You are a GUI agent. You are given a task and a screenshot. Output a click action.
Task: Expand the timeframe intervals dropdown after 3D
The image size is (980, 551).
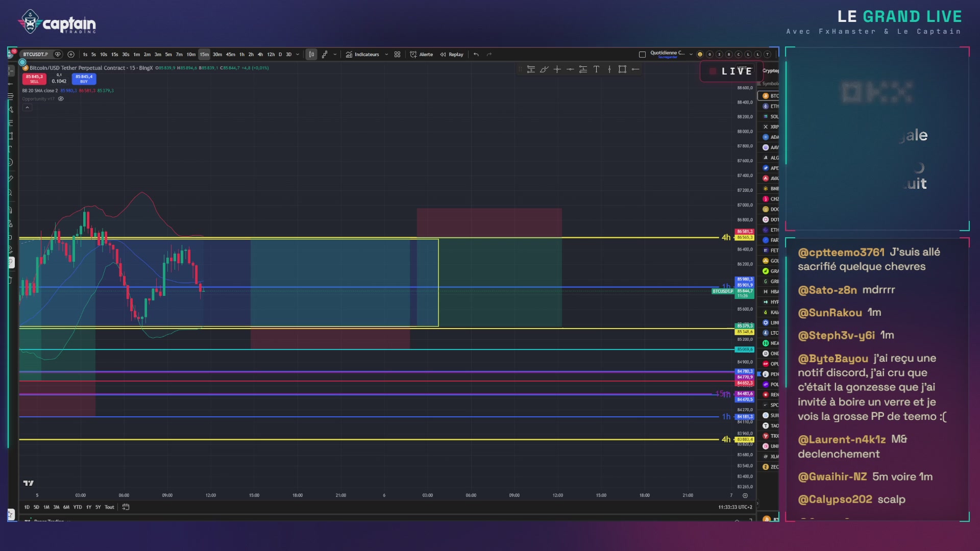298,55
